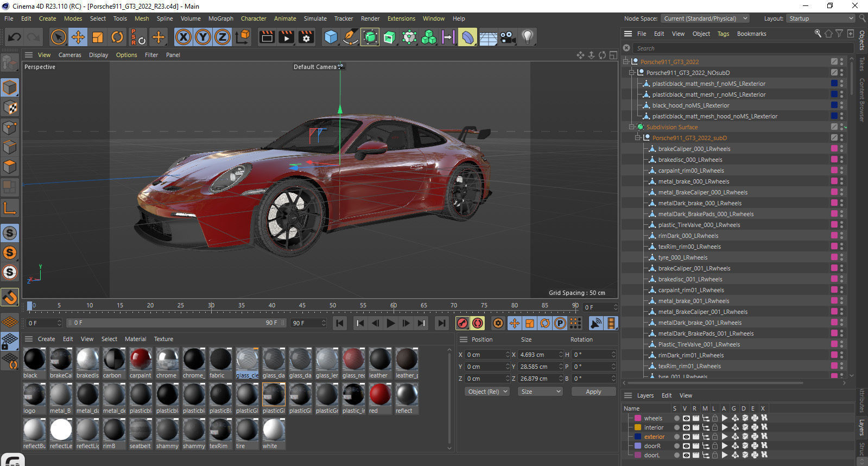The height and width of the screenshot is (466, 868).
Task: Render to Picture Viewer
Action: (x=287, y=37)
